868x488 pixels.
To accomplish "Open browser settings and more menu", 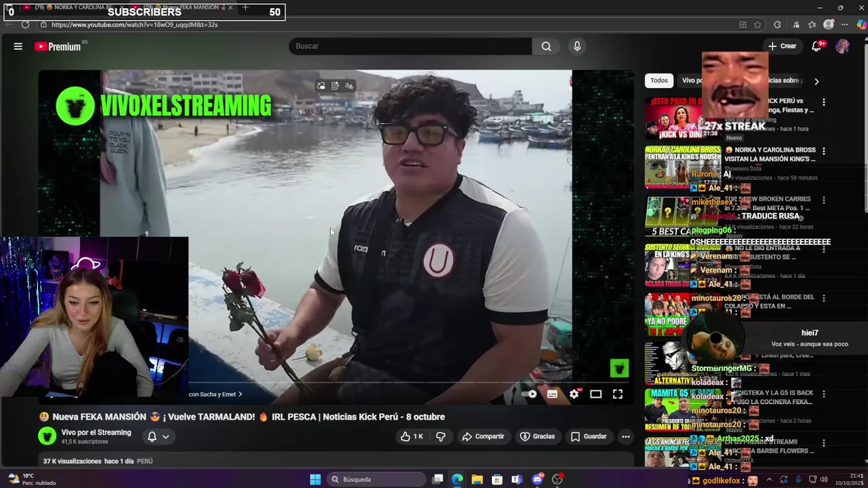I will 845,24.
